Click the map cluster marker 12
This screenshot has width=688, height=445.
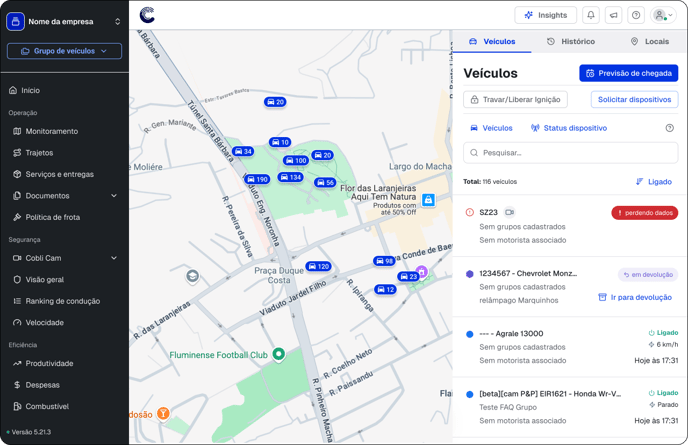385,290
